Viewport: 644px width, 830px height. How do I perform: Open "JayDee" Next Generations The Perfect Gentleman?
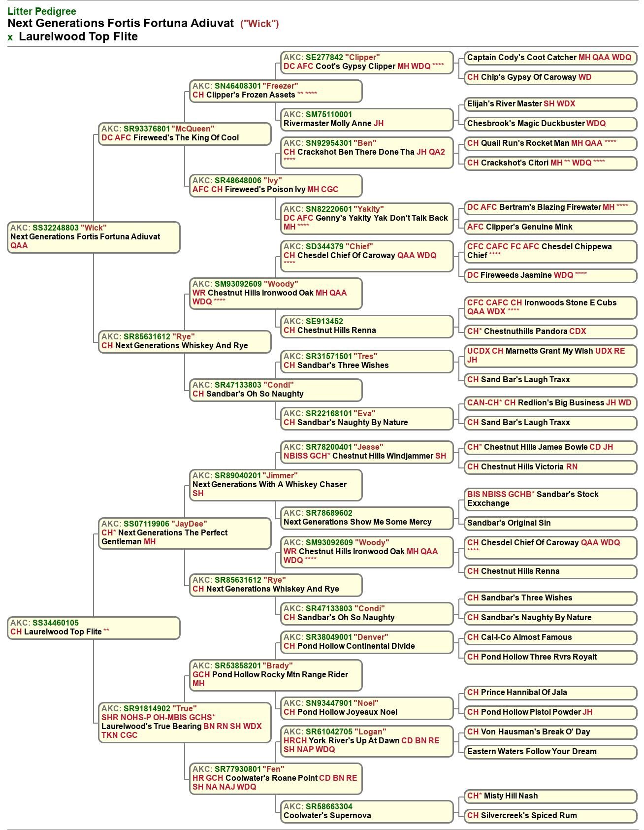[185, 532]
